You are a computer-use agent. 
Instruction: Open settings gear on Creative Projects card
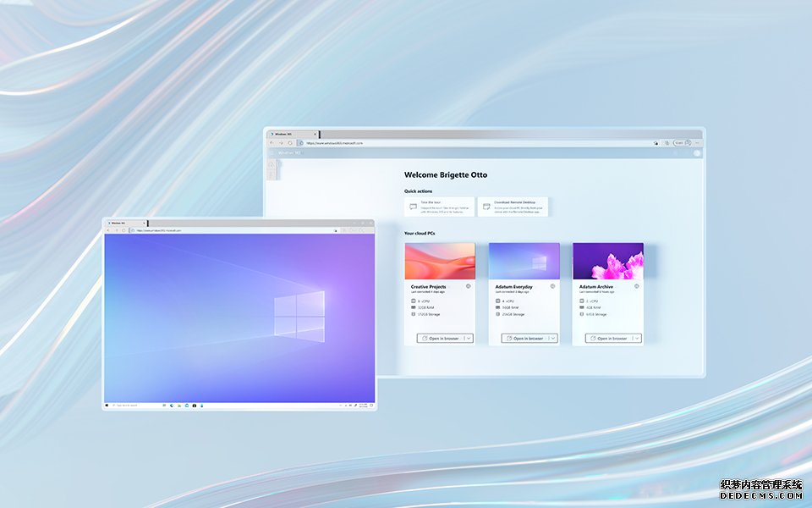coord(467,285)
